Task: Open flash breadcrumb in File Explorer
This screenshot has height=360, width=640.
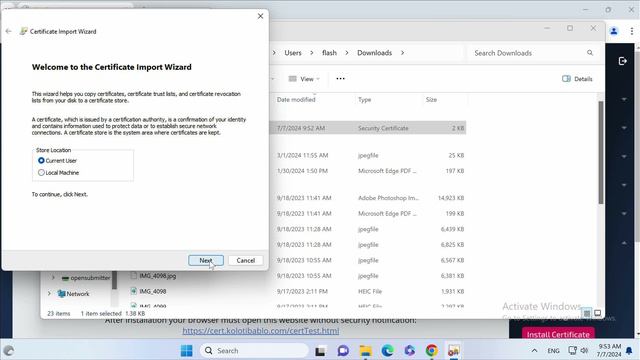Action: point(329,53)
